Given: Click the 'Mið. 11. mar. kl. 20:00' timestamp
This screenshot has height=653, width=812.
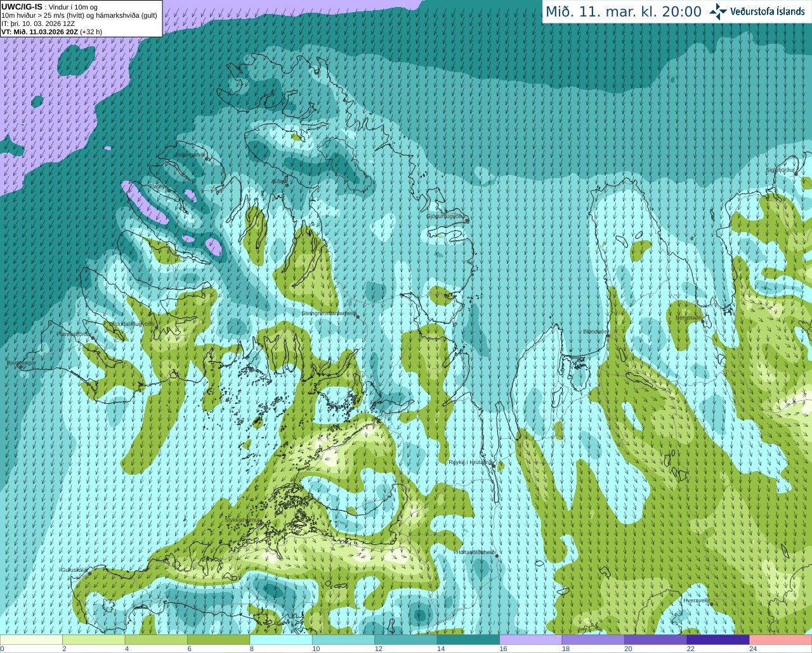Looking at the screenshot, I should coord(624,12).
